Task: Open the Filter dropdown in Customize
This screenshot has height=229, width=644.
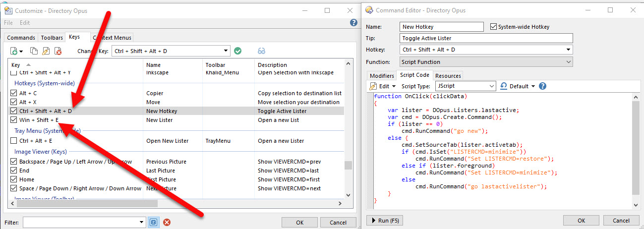Action: (x=141, y=222)
